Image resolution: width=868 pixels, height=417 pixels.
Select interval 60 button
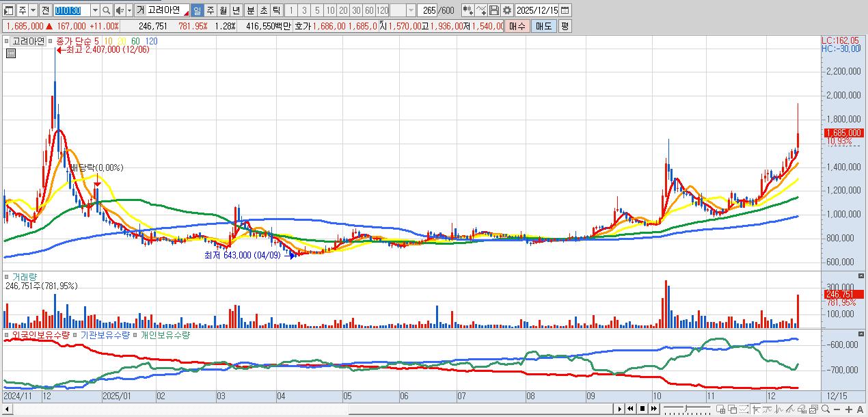click(x=369, y=10)
